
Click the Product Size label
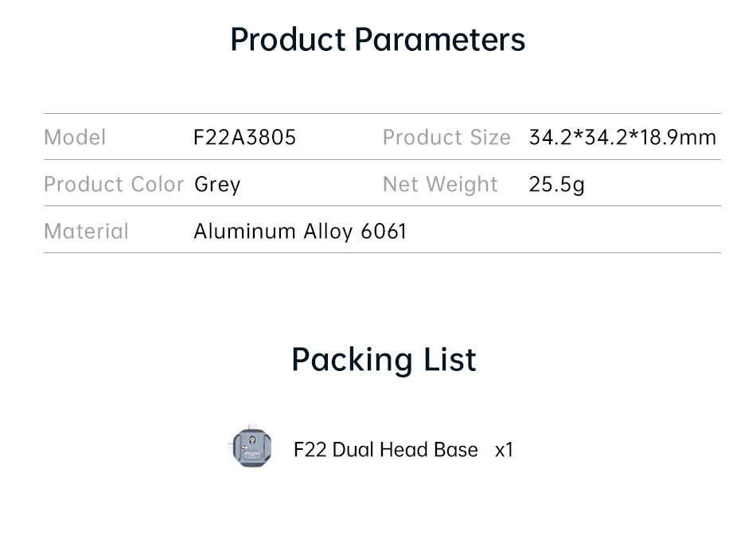point(446,138)
